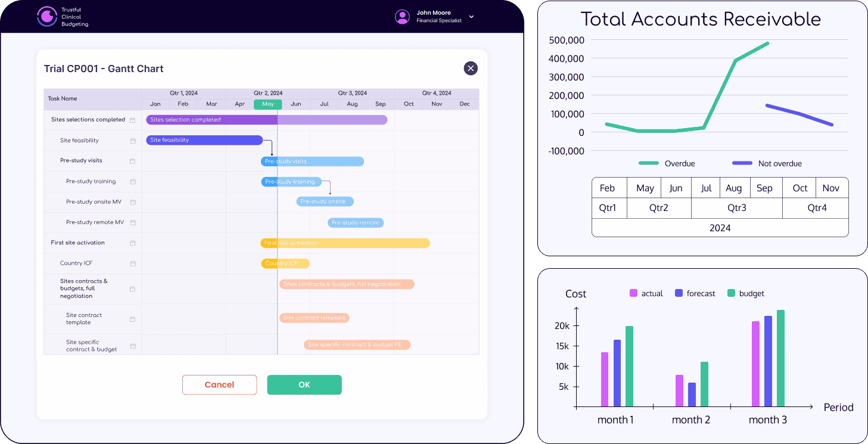868x444 pixels.
Task: Click the Sites selection completed Gantt bar
Action: (x=266, y=120)
